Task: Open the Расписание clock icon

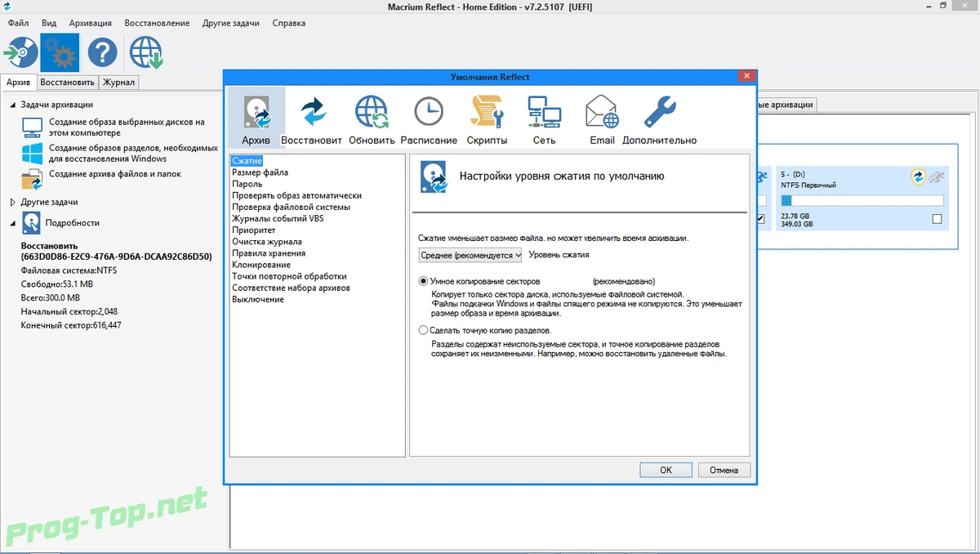Action: point(429,120)
